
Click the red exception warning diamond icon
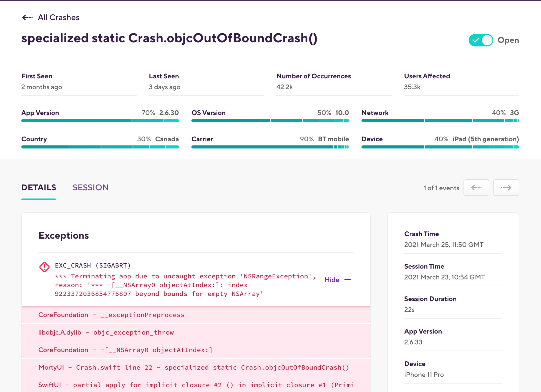44,267
